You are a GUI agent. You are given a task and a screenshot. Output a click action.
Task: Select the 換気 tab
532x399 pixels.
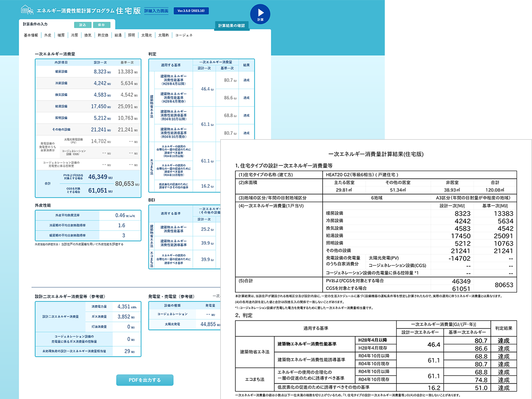pyautogui.click(x=88, y=35)
